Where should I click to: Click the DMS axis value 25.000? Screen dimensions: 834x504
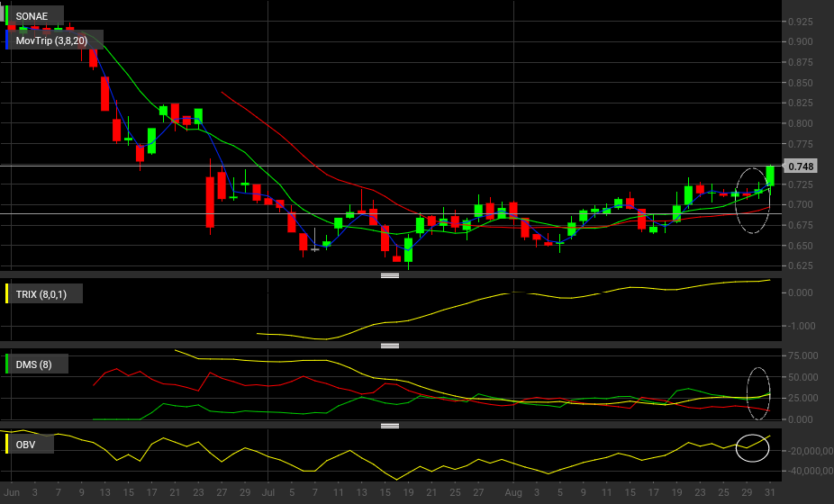coord(803,398)
